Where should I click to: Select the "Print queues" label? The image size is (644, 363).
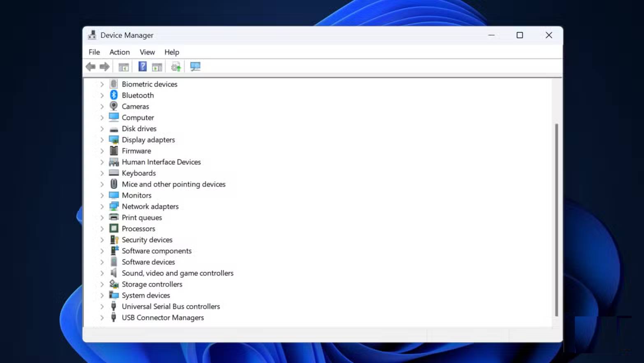coord(142,218)
